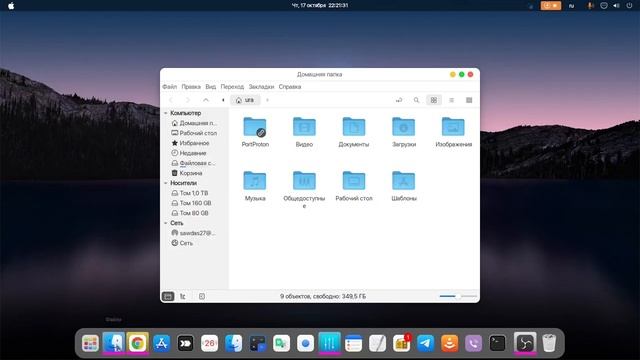Open the Вид menu

point(211,87)
